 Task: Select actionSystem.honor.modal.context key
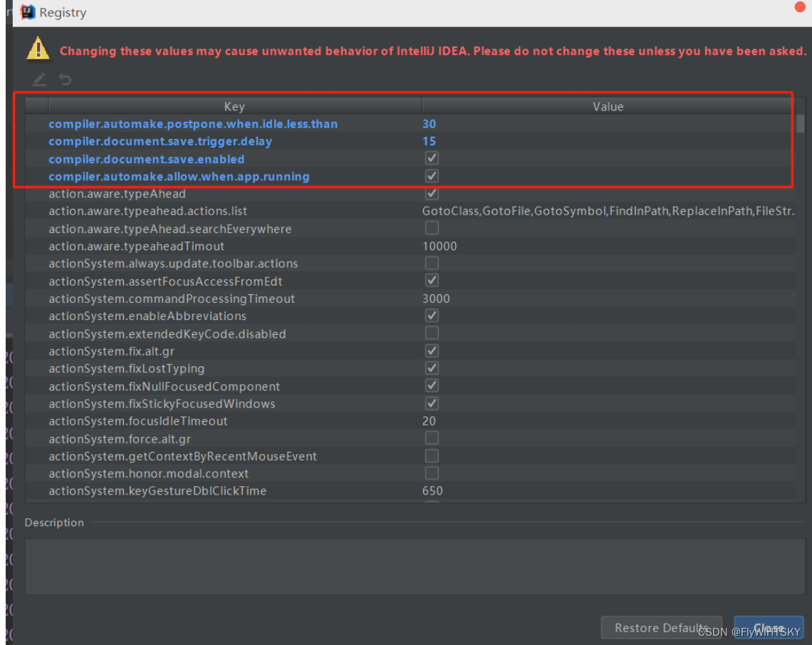pyautogui.click(x=149, y=473)
